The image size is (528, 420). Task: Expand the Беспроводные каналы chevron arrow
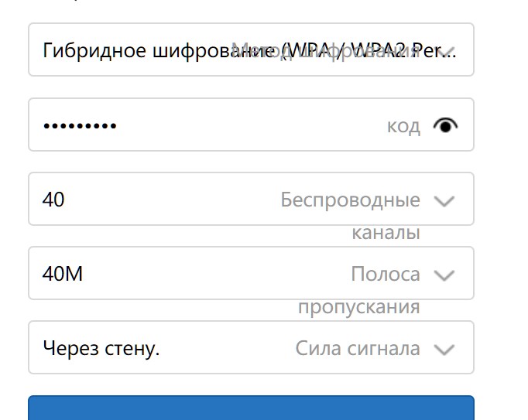pyautogui.click(x=444, y=201)
